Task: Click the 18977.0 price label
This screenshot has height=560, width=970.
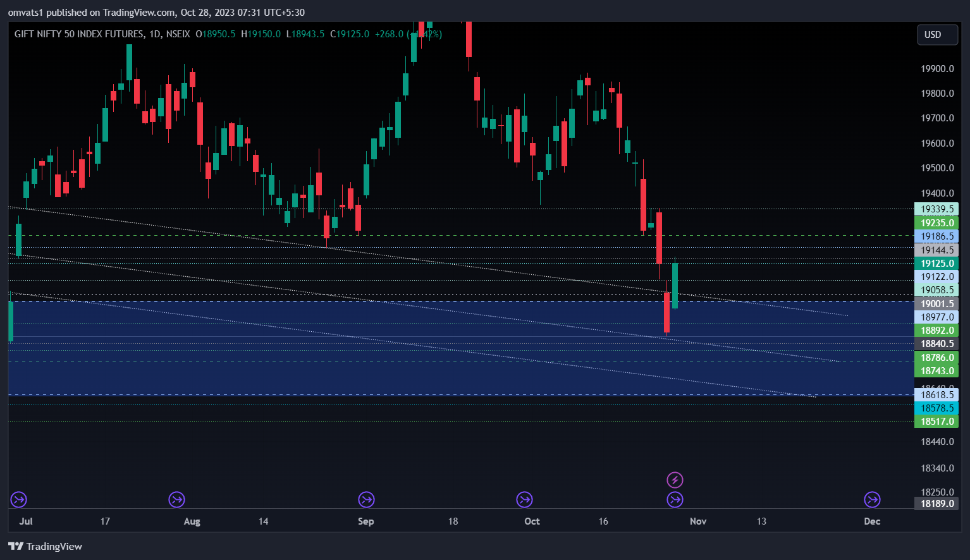Action: (936, 317)
